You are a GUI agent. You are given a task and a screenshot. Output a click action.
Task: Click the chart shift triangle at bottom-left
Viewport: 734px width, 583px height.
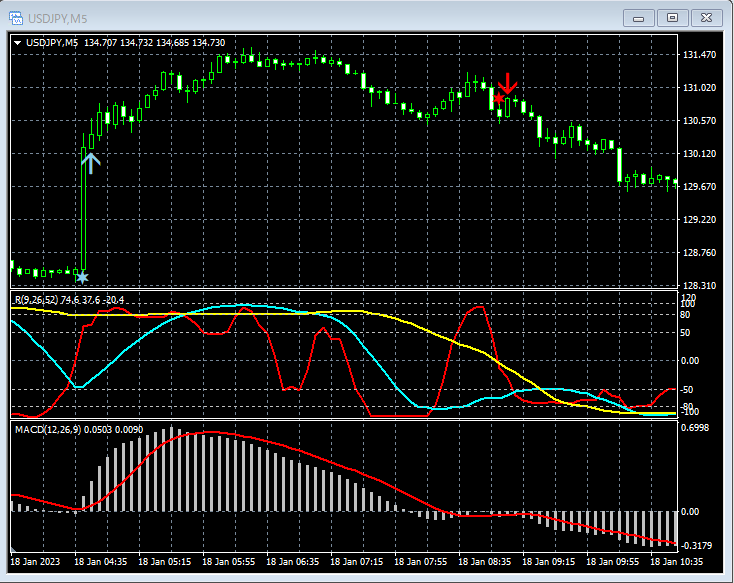[x=14, y=550]
